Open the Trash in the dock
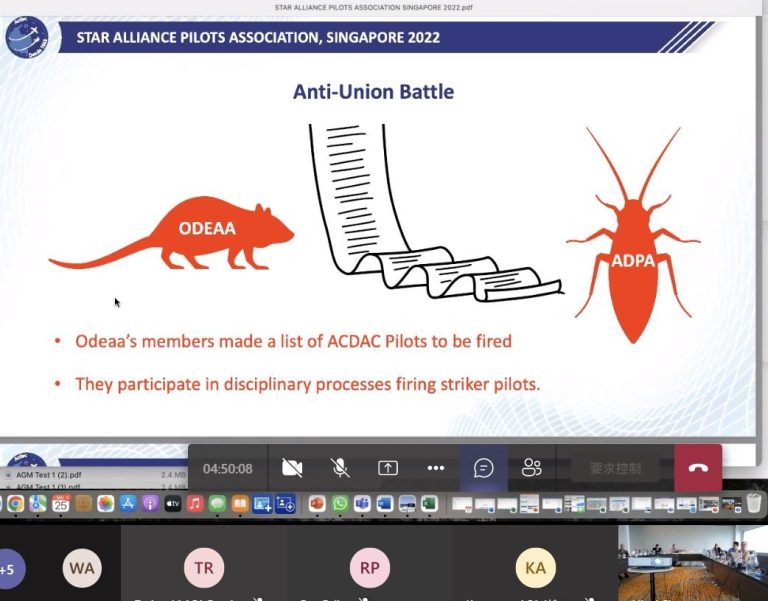Image resolution: width=768 pixels, height=601 pixels. 754,503
